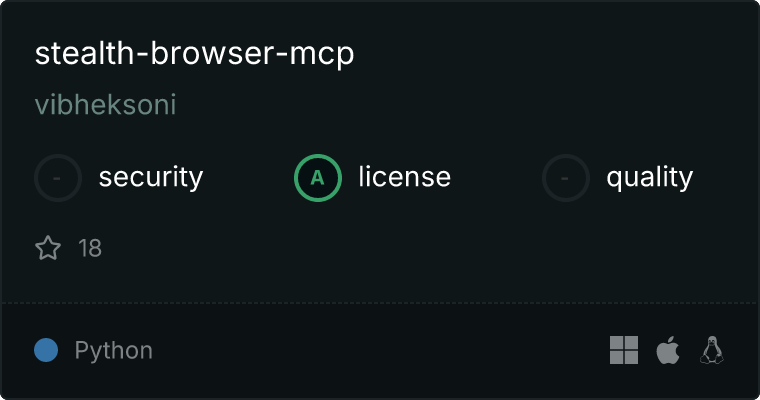Click the Python language label

[113, 350]
